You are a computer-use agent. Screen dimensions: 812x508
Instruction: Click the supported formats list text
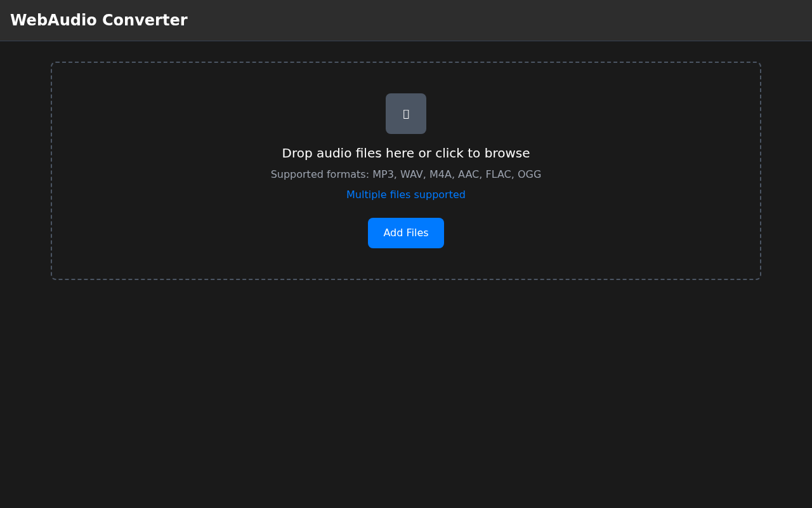pyautogui.click(x=406, y=174)
